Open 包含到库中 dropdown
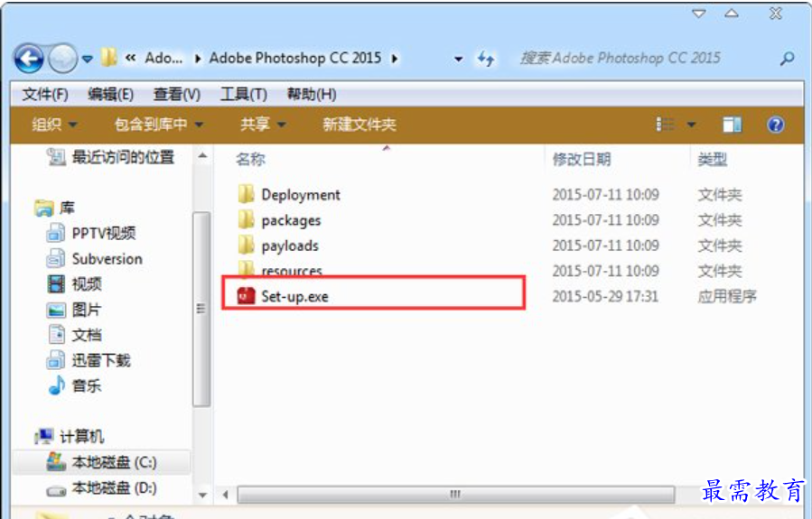 (159, 125)
